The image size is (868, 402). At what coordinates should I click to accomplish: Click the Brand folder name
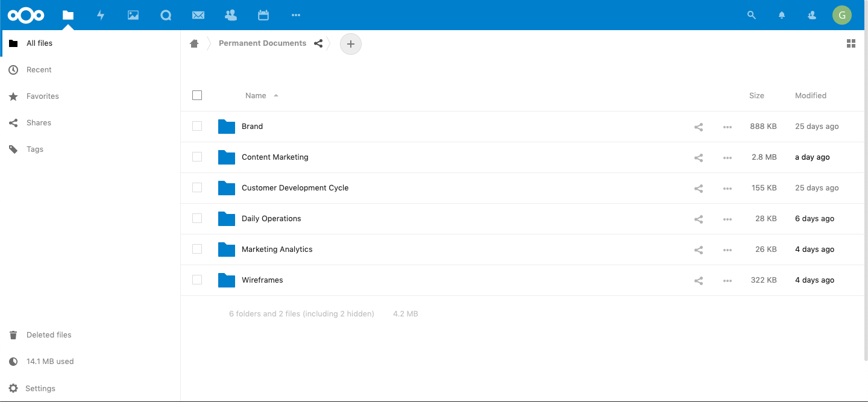[x=252, y=127]
